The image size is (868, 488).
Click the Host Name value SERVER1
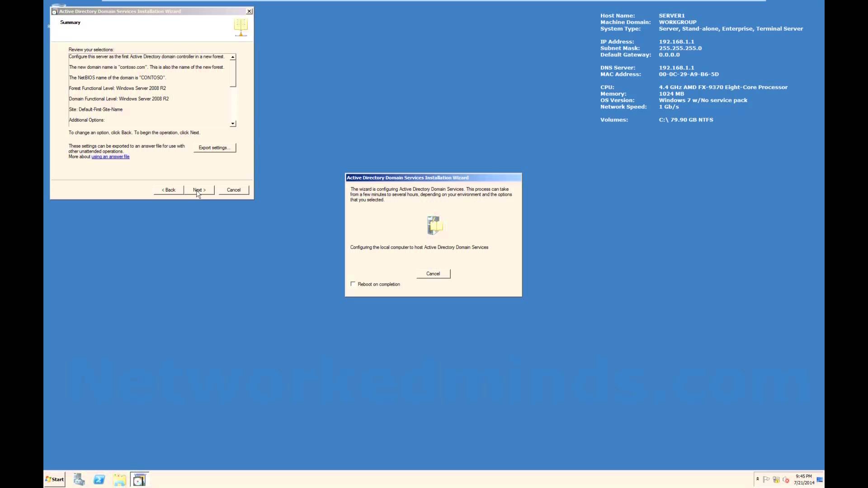pyautogui.click(x=672, y=15)
